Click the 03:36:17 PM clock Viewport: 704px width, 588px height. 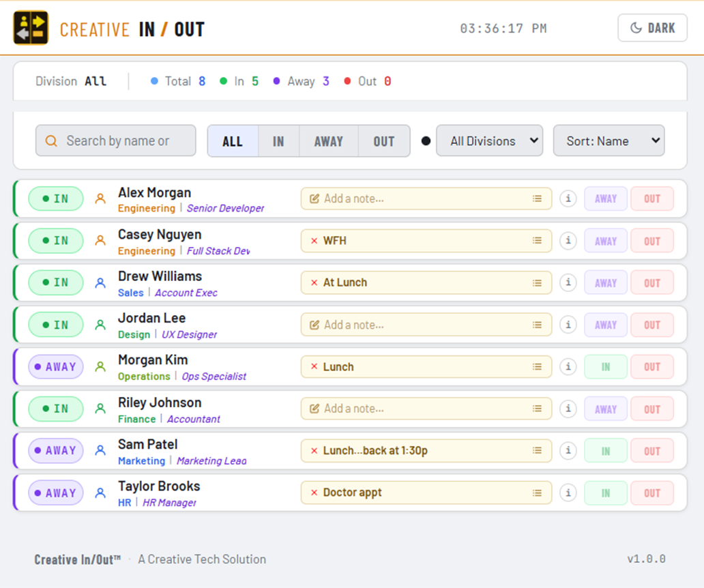503,28
